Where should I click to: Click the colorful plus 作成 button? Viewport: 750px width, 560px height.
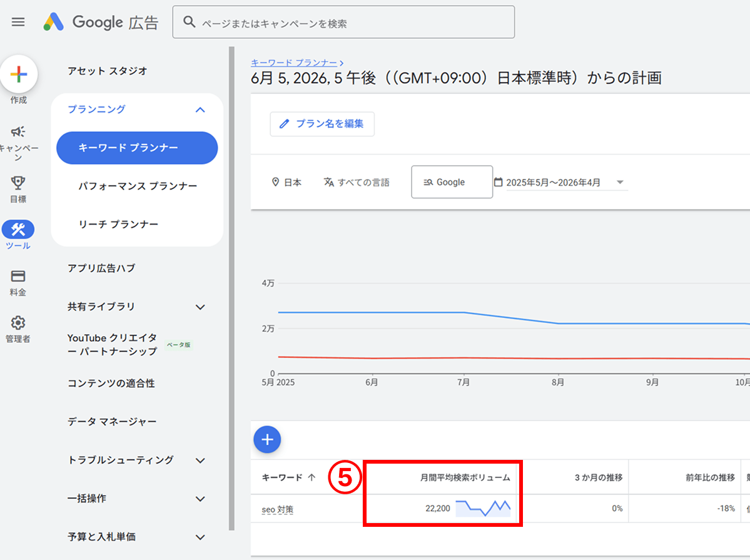19,74
